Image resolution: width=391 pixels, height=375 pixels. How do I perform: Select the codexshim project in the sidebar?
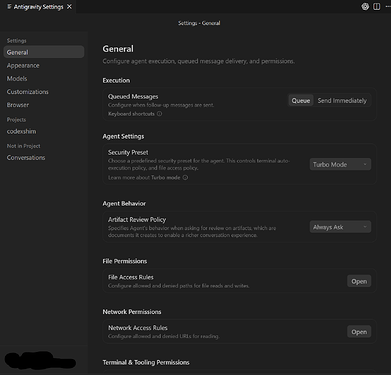point(21,131)
